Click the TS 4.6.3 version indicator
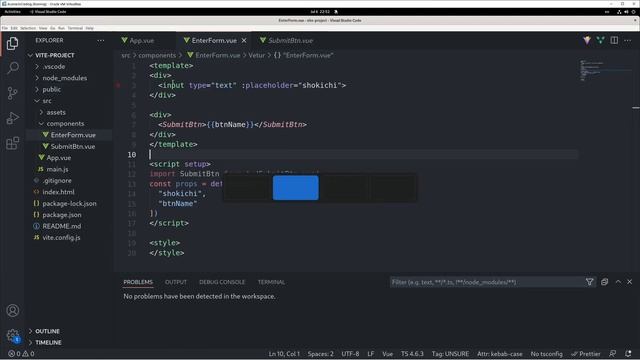The height and width of the screenshot is (360, 640). 412,354
